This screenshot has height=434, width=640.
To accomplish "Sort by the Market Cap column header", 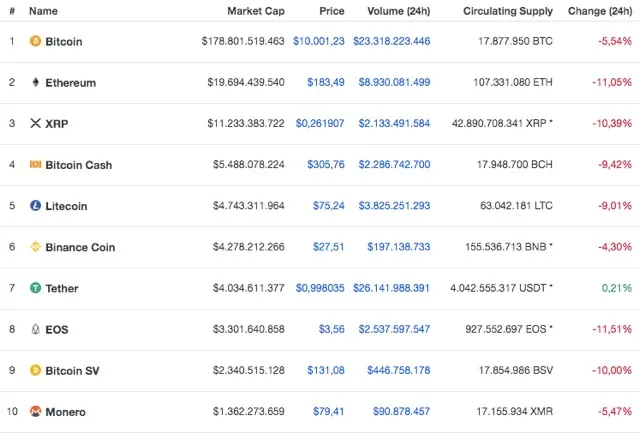I will pyautogui.click(x=256, y=11).
